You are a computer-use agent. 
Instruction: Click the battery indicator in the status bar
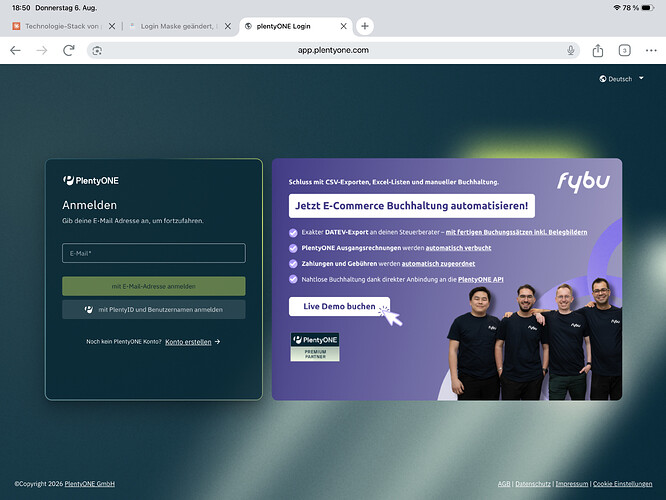coord(648,8)
